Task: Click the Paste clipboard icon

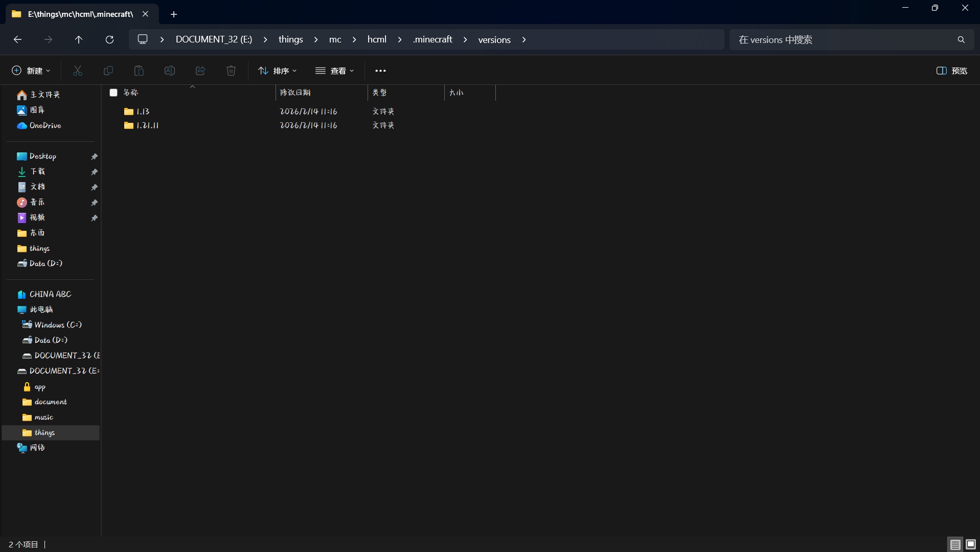Action: click(x=139, y=71)
